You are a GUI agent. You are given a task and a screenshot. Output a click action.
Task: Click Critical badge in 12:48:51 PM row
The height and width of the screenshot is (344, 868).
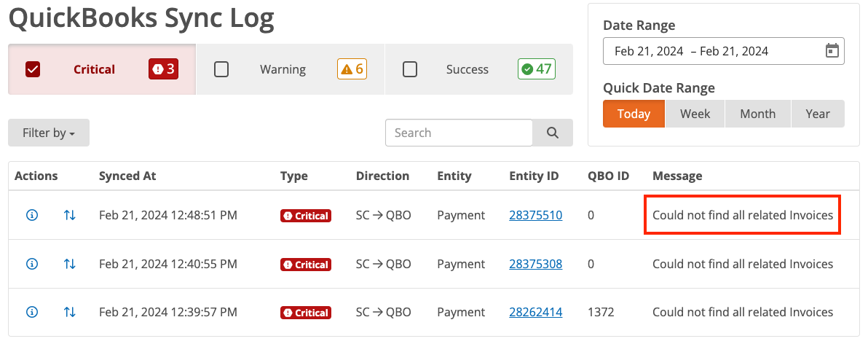click(306, 216)
